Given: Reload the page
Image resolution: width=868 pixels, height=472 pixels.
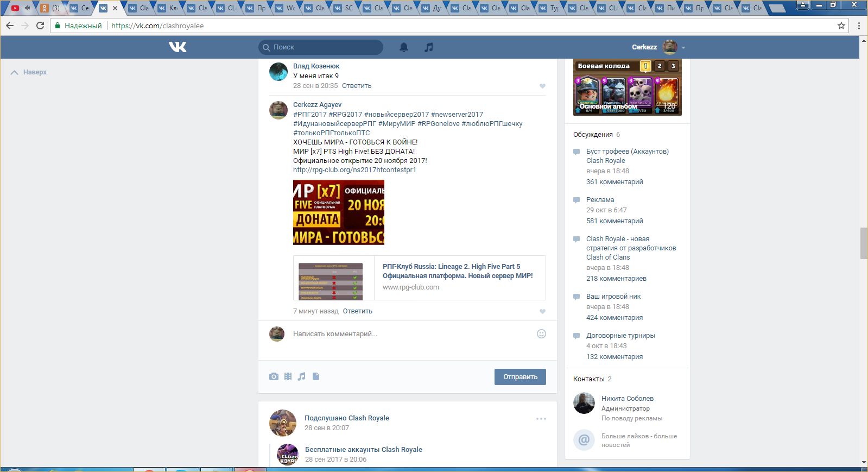Looking at the screenshot, I should pyautogui.click(x=40, y=26).
